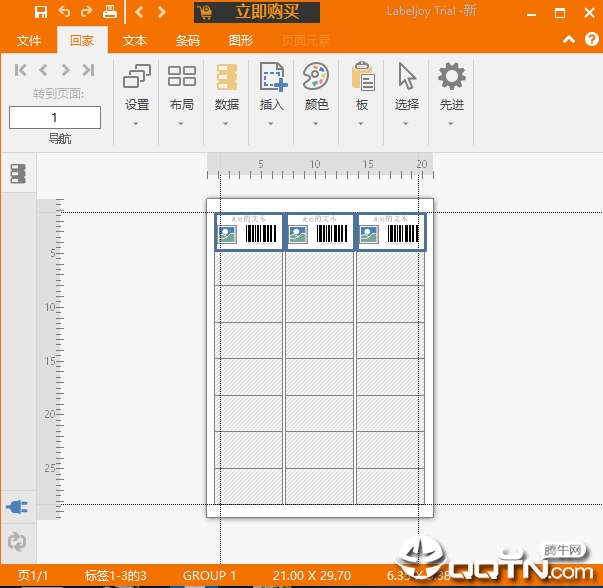
Task: Open the 数据 (Data) ribbon tool
Action: point(227,87)
